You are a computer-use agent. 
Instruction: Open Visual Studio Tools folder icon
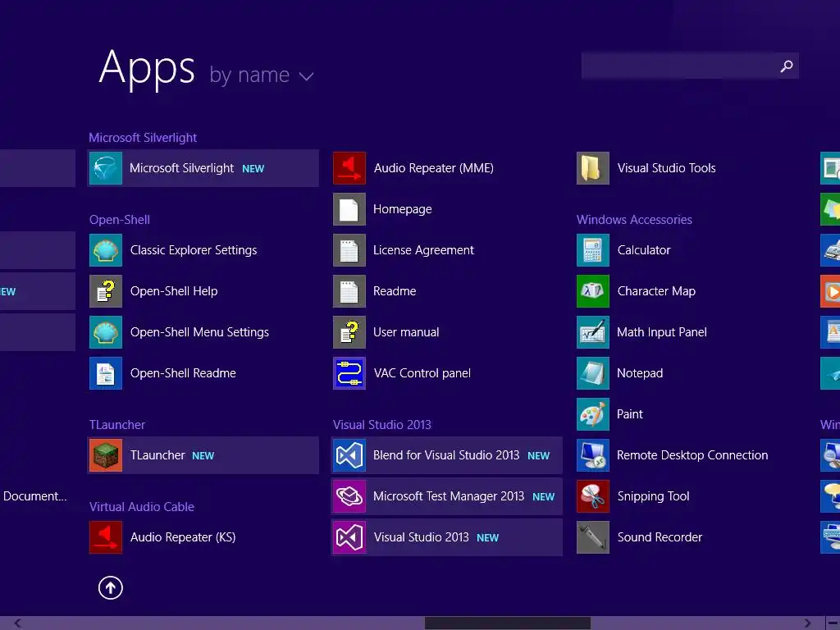tap(593, 168)
